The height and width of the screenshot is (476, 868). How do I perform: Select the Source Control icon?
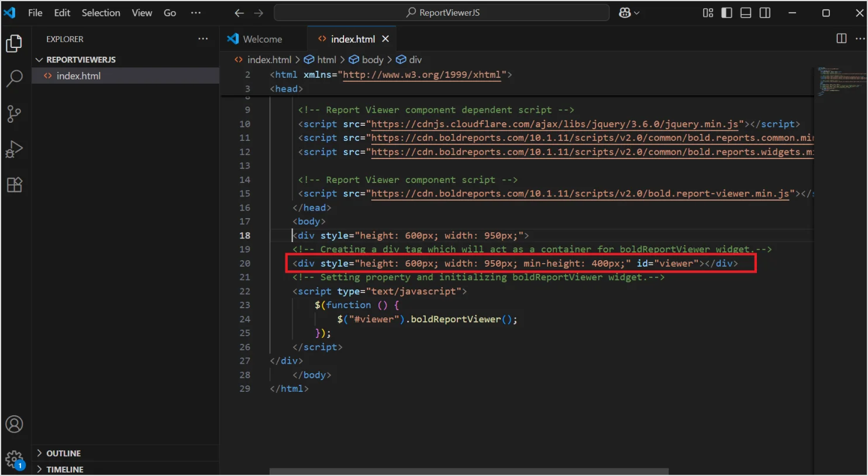click(x=15, y=114)
